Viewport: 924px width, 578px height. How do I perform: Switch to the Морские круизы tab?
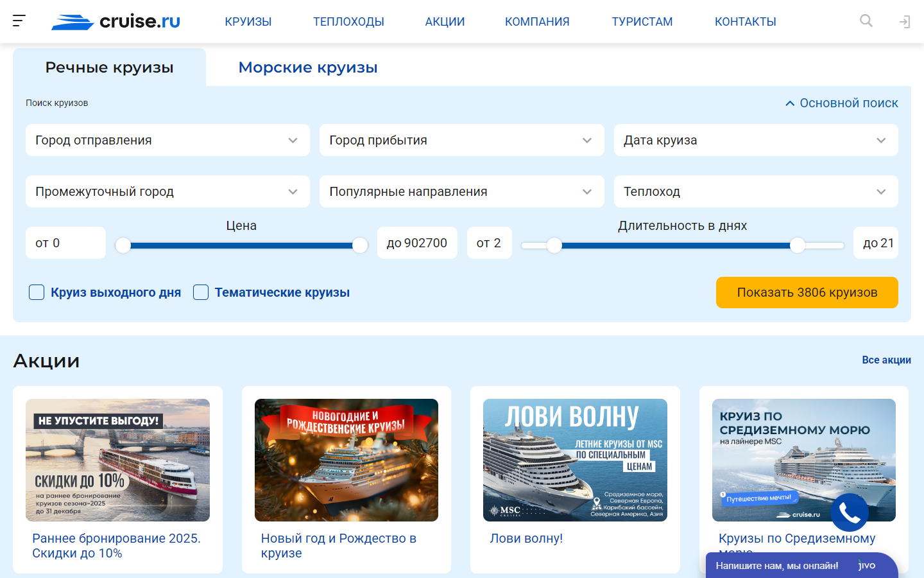[308, 67]
